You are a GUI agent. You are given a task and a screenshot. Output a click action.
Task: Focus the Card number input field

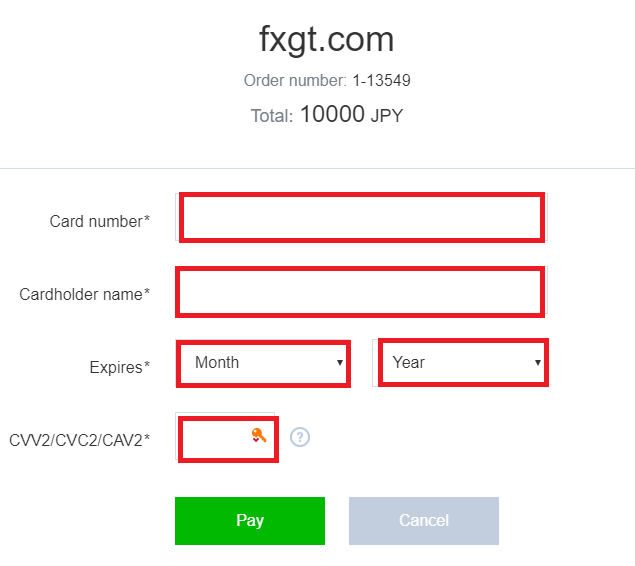[x=361, y=218]
